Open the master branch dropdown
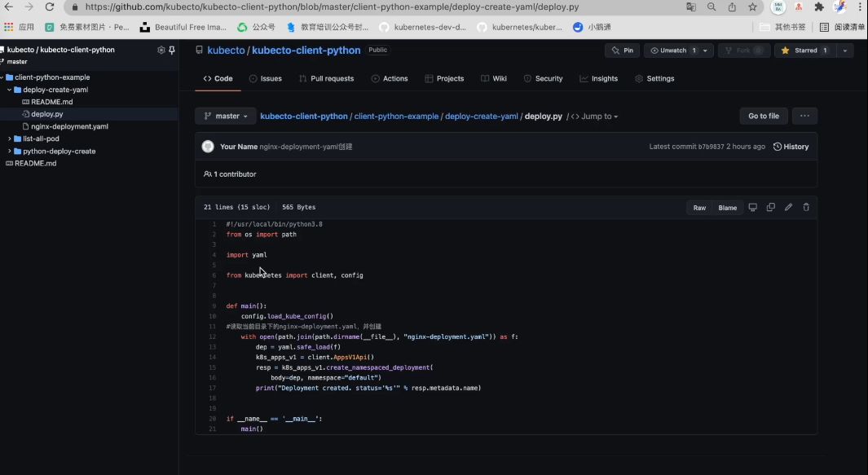The image size is (868, 475). click(x=225, y=116)
